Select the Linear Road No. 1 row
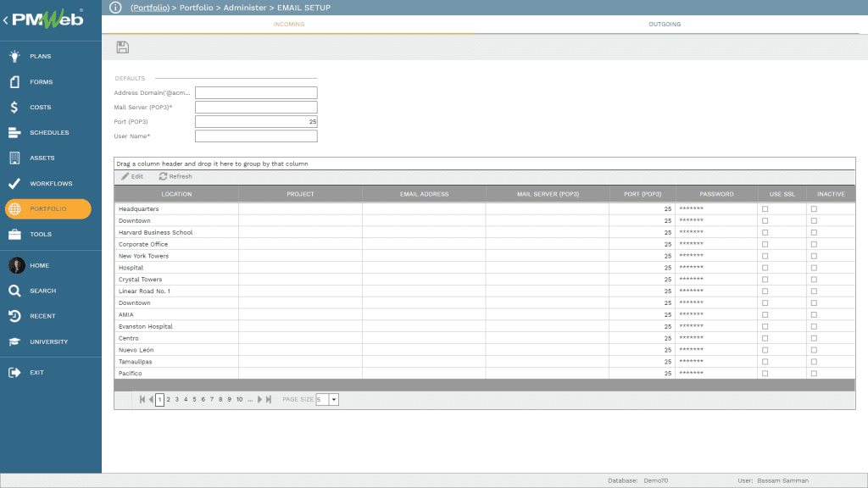The width and height of the screenshot is (868, 488). 484,291
